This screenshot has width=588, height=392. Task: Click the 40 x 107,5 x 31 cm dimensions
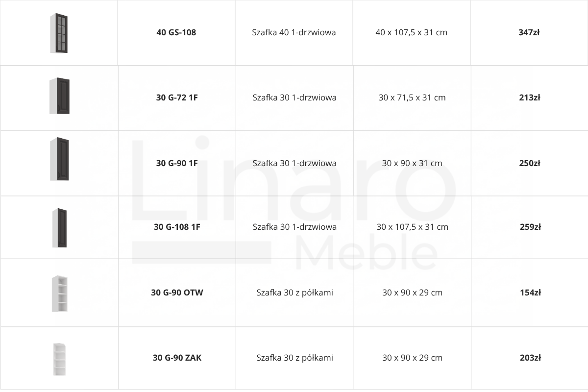pos(412,33)
